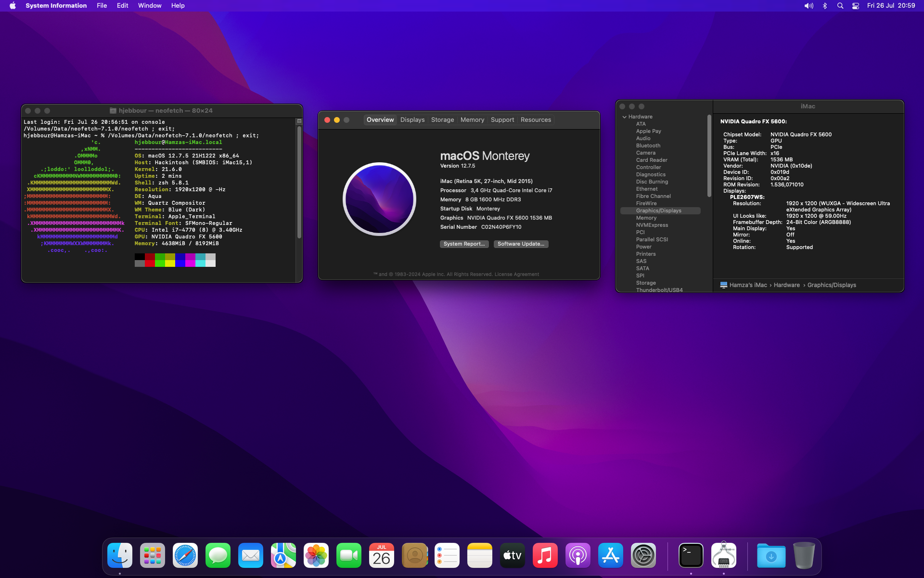Select Memory in the hardware sidebar
The width and height of the screenshot is (924, 578).
[x=646, y=218]
